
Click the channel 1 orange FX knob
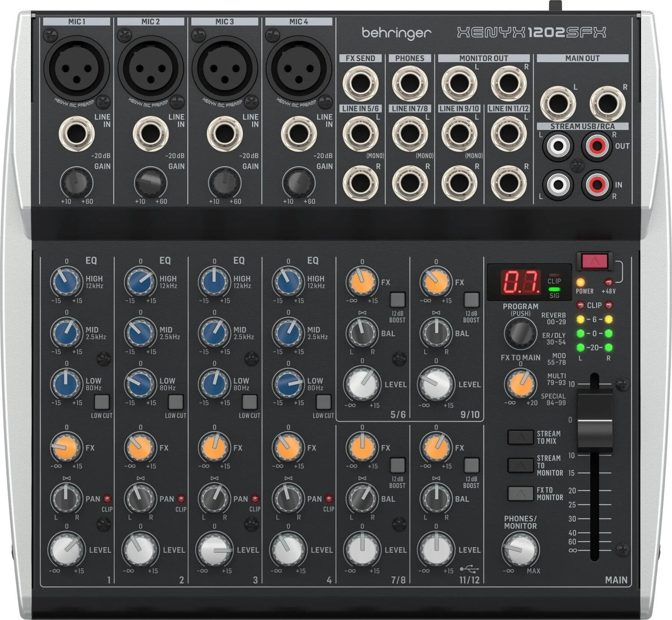[x=66, y=447]
